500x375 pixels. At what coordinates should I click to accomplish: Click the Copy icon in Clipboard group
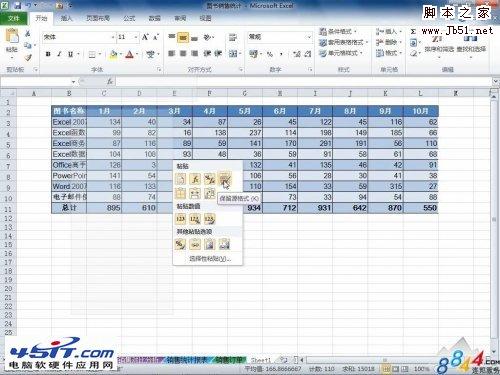(28, 45)
